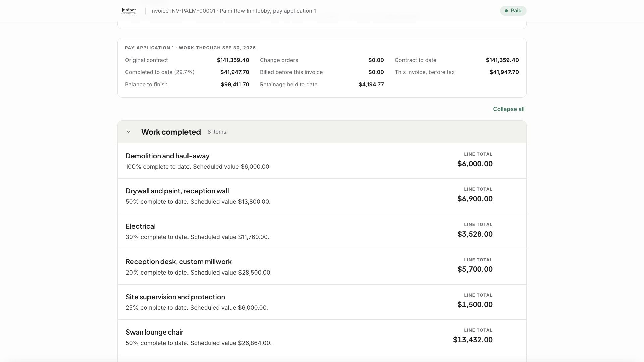Select 25% complete Scheduled value $6,000.00 text
Image resolution: width=644 pixels, height=362 pixels.
click(197, 308)
